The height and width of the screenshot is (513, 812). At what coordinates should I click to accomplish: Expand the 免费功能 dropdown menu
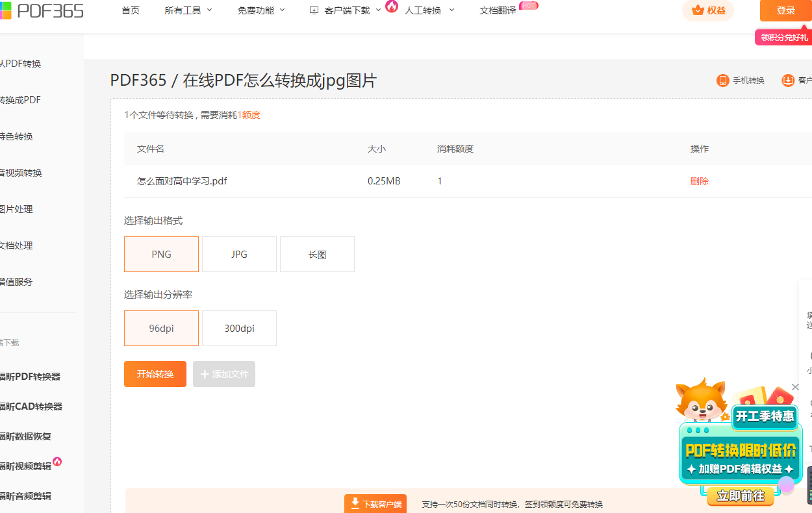pyautogui.click(x=261, y=10)
